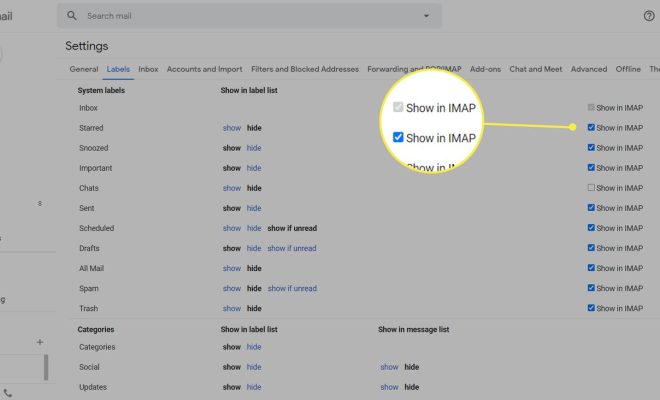The height and width of the screenshot is (400, 660).
Task: Toggle Show in IMAP for Scheduled
Action: 591,227
